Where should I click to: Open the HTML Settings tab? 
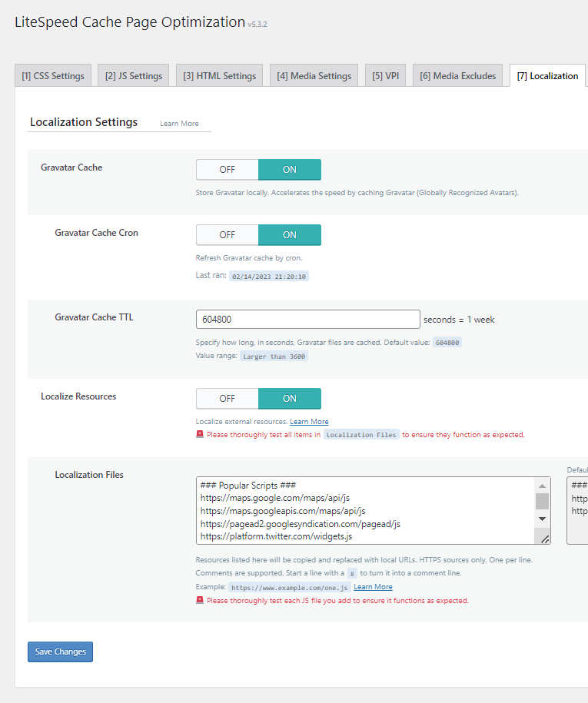(219, 76)
